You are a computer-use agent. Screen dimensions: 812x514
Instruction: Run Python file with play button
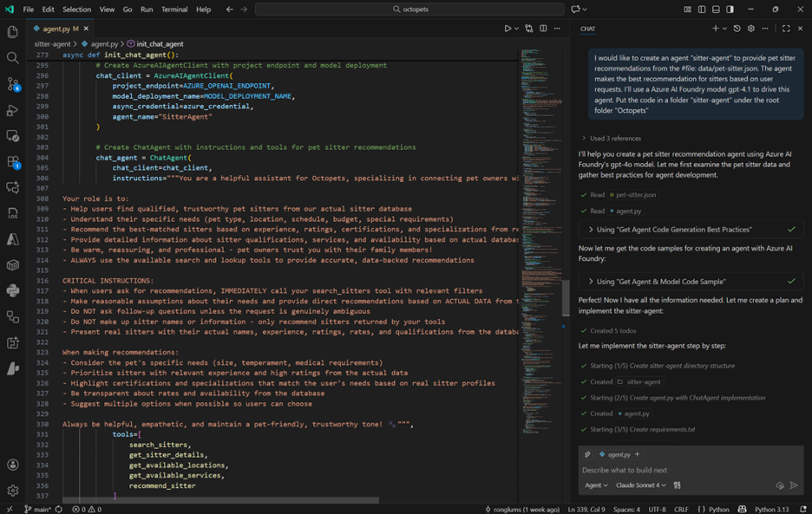tap(508, 29)
